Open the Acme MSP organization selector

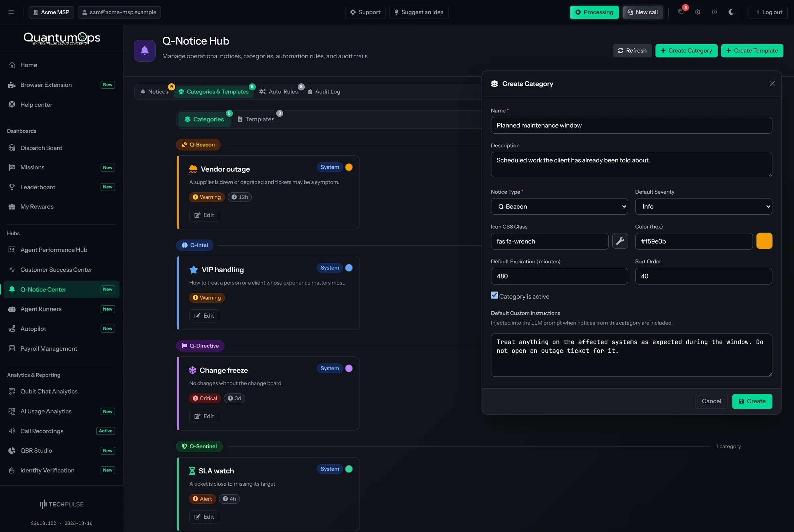tap(51, 12)
